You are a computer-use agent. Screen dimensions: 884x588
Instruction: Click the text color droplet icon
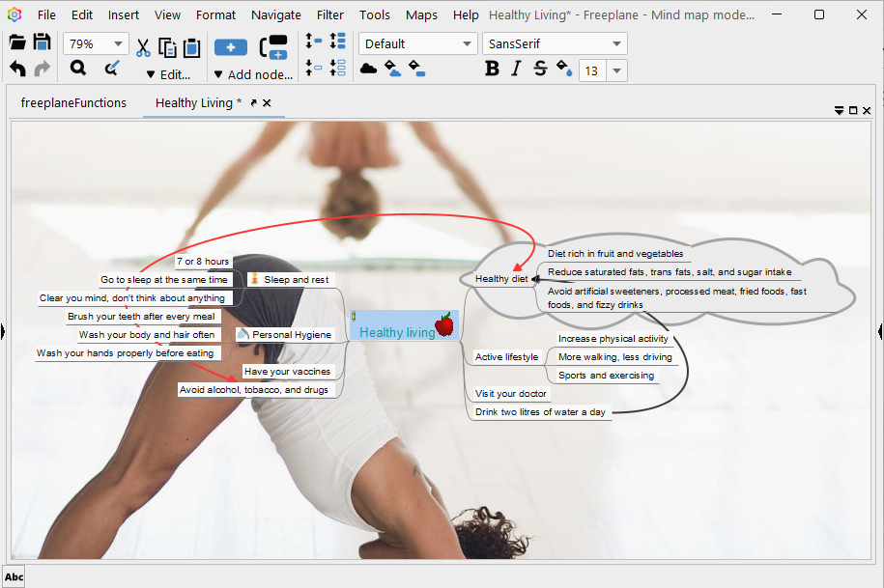(x=564, y=69)
